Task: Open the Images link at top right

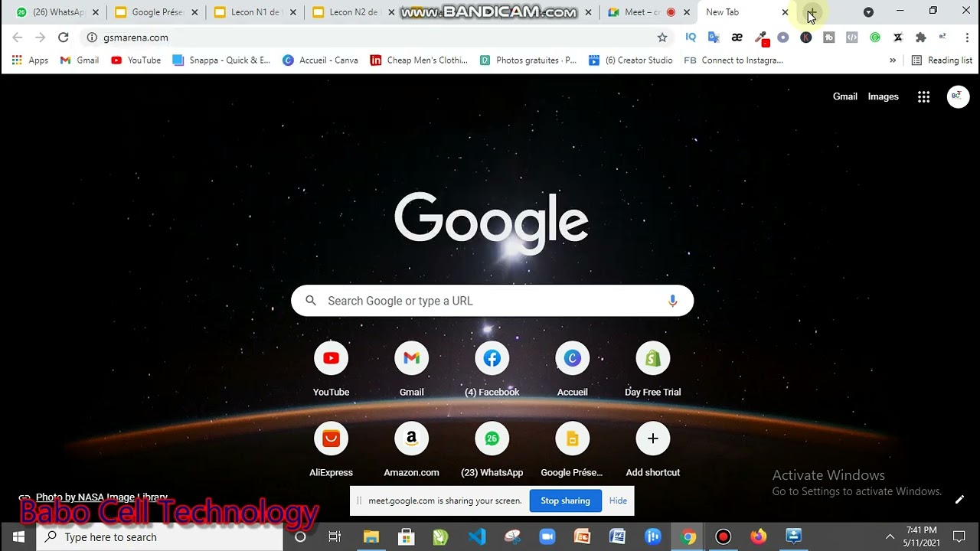Action: point(883,96)
